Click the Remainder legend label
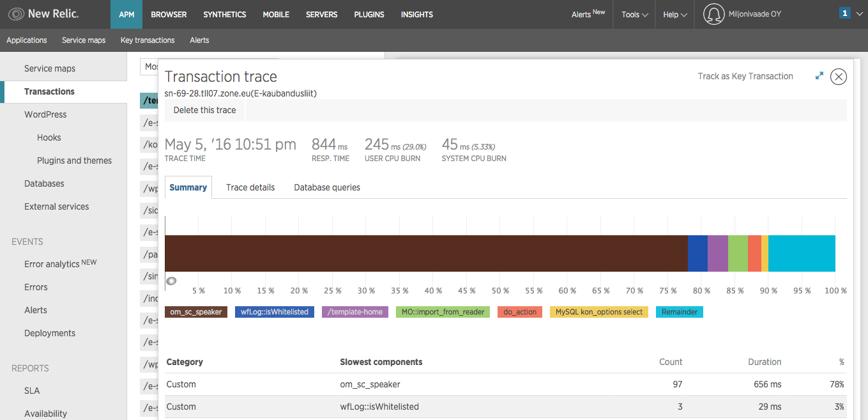The width and height of the screenshot is (868, 420). 680,312
